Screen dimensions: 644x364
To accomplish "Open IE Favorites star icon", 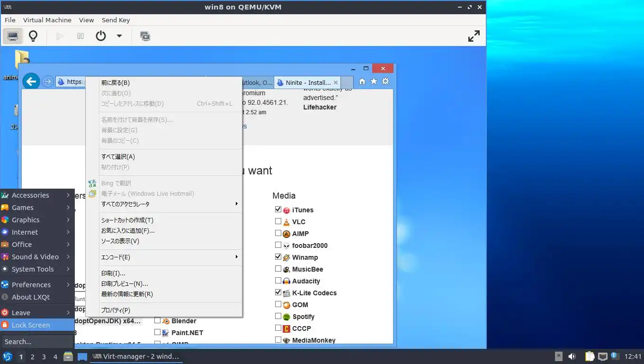I will [374, 82].
